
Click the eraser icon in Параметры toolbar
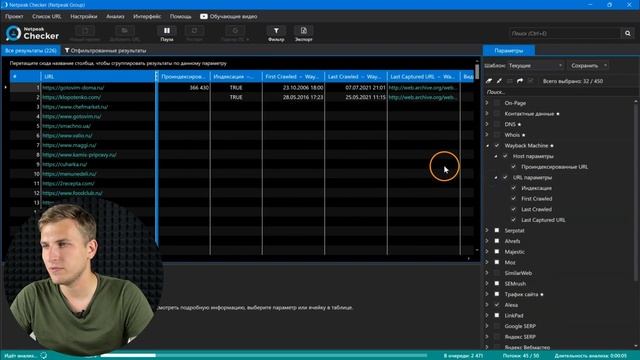pyautogui.click(x=489, y=81)
